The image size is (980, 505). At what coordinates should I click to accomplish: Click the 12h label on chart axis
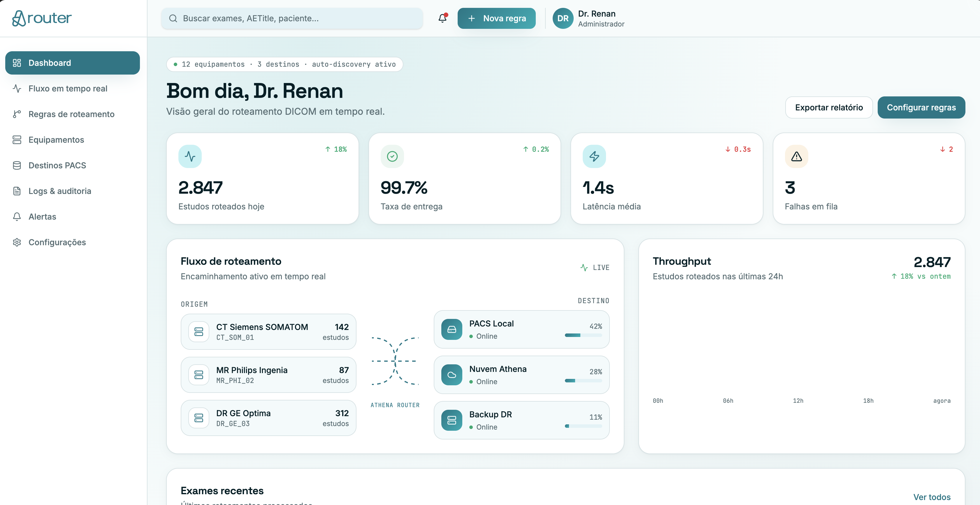[x=798, y=400]
